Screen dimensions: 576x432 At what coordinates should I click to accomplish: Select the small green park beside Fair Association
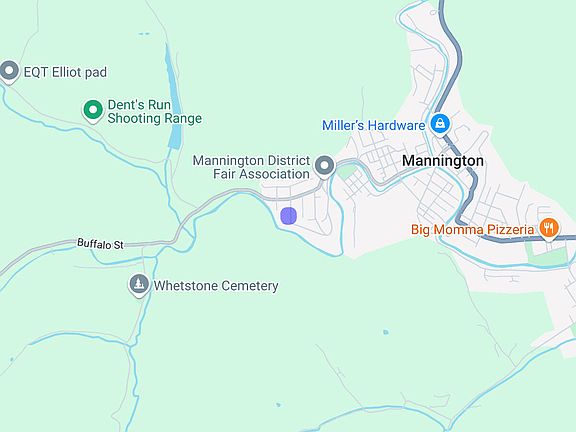pyautogui.click(x=347, y=172)
